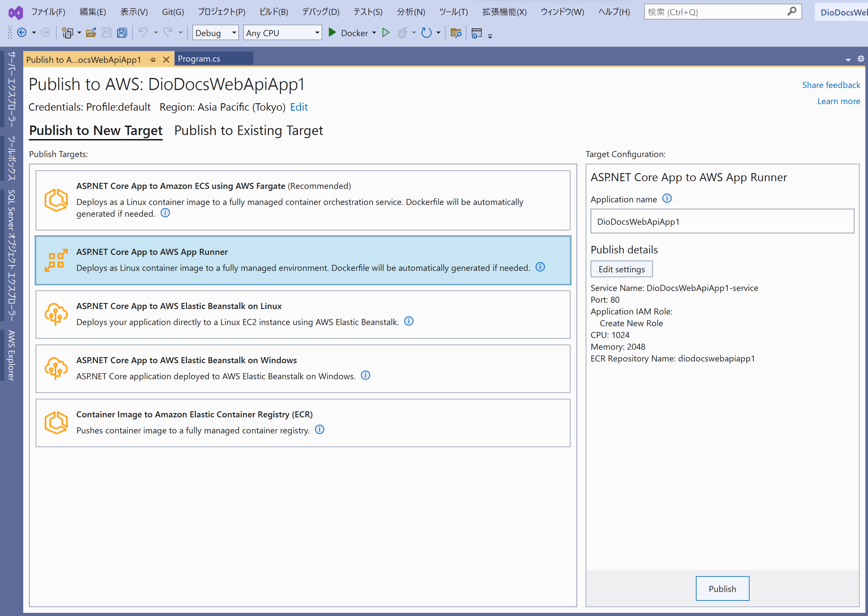Click the App Runner target icon

pos(56,260)
